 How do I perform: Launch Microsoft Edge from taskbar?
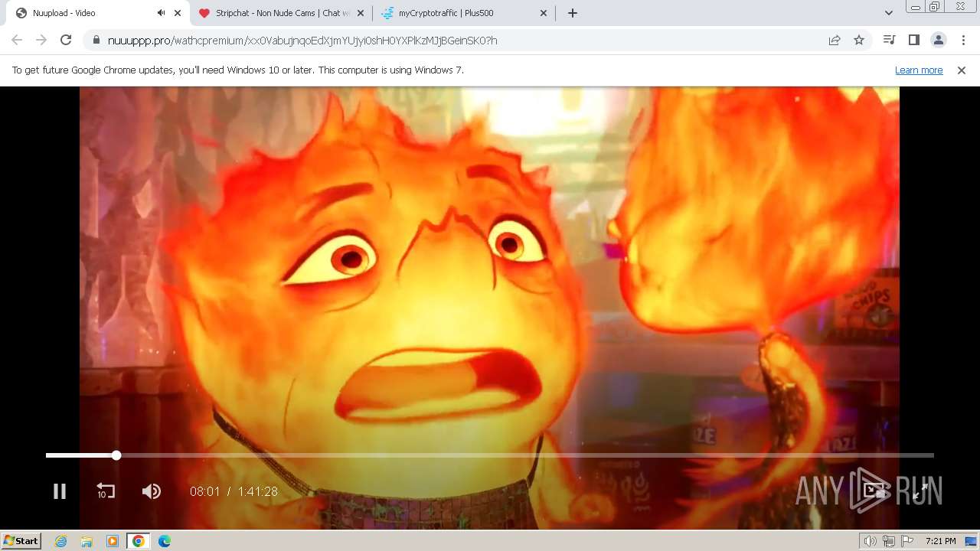[164, 541]
